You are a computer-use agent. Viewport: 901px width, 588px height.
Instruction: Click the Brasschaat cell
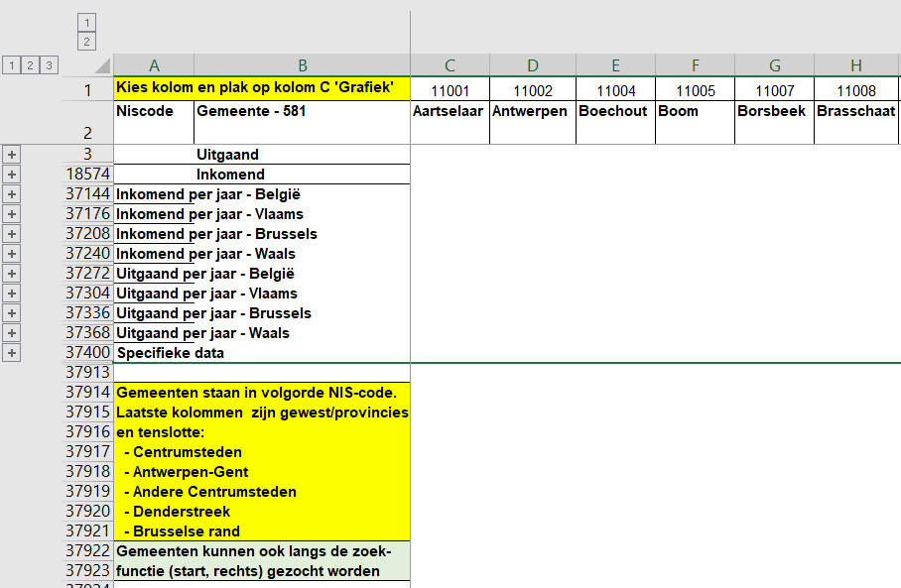coord(856,122)
